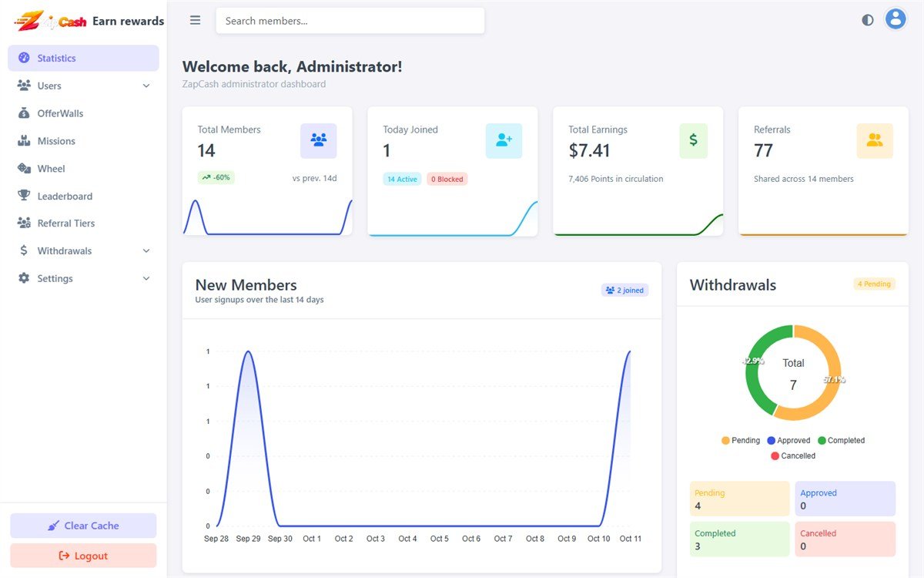The width and height of the screenshot is (924, 578).
Task: Toggle Pending legend in donut chart
Action: (x=741, y=440)
